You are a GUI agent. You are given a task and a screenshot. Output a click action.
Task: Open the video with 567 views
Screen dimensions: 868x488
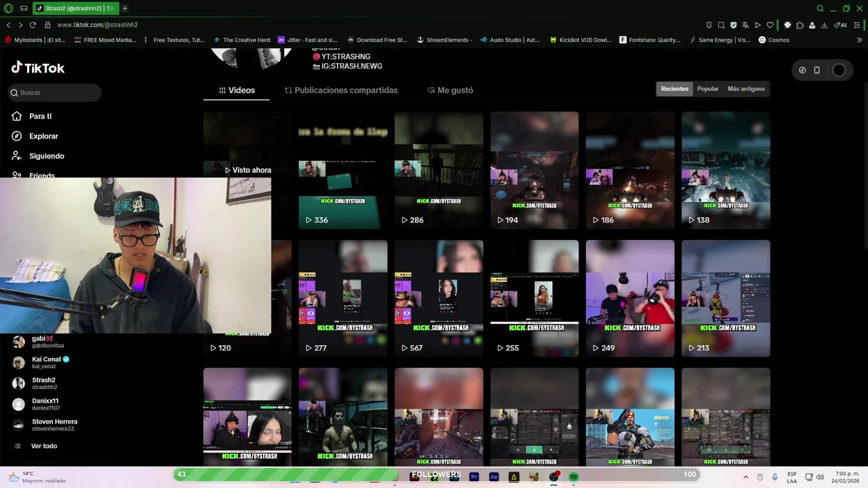click(439, 298)
